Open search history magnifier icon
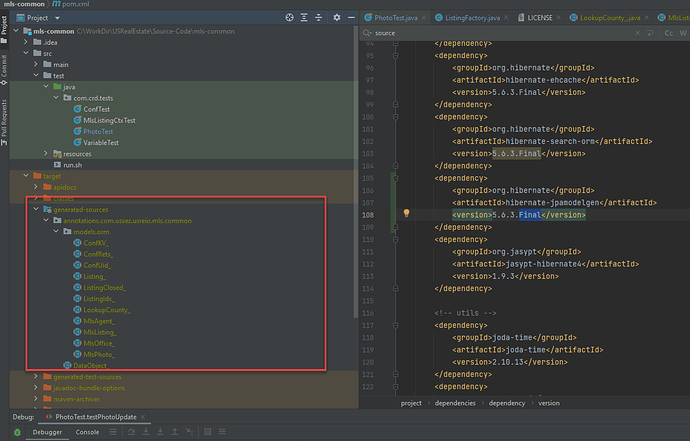The height and width of the screenshot is (441, 690). (x=367, y=33)
